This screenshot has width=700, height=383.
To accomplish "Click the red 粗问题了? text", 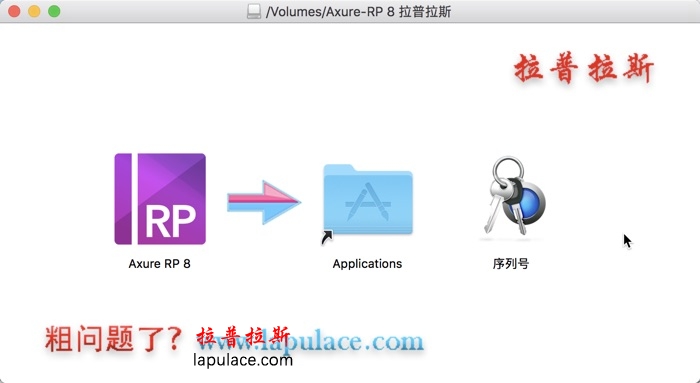I will 113,339.
